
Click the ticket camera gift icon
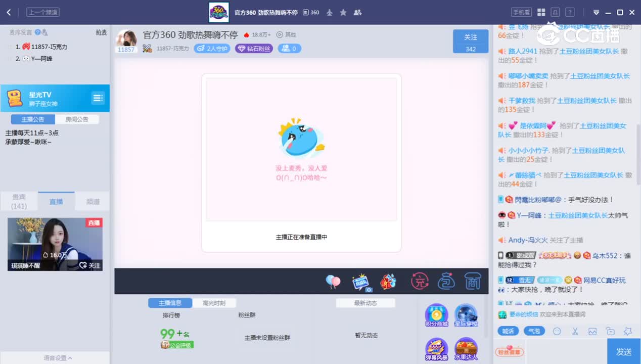[361, 282]
